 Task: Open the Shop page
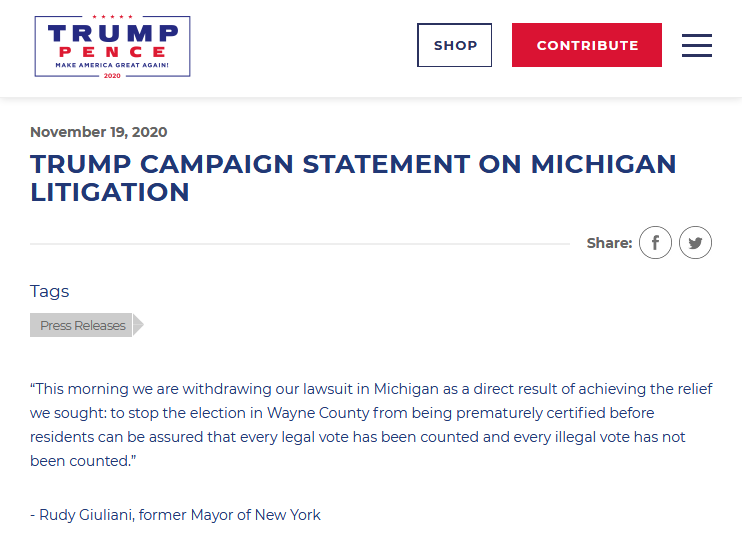coord(454,45)
